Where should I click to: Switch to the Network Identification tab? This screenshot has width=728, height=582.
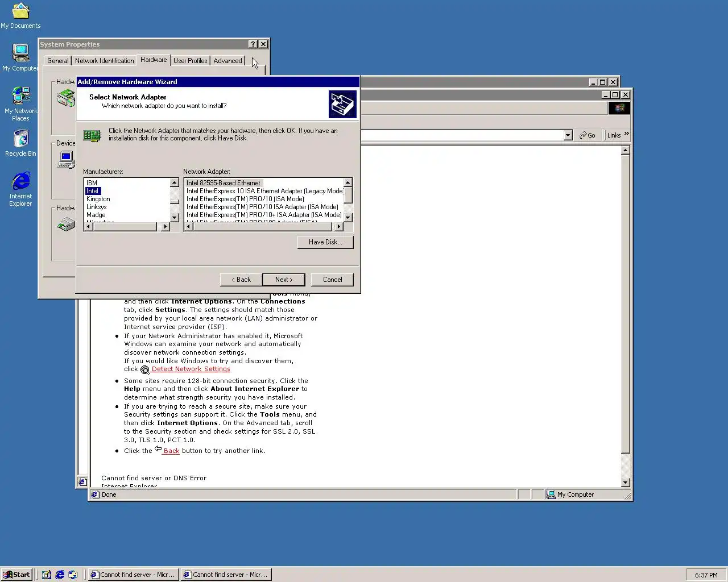click(x=105, y=61)
